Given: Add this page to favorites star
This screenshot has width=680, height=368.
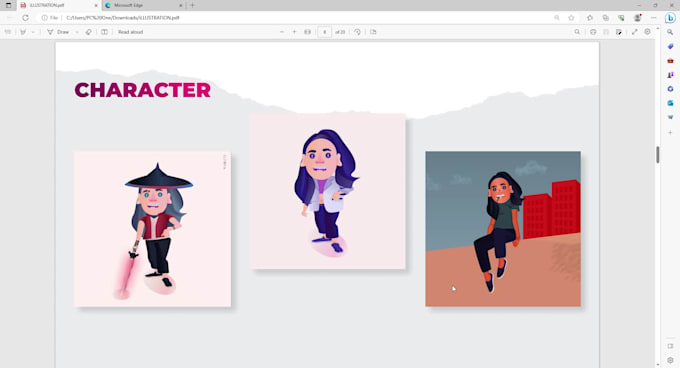Looking at the screenshot, I should tap(571, 18).
